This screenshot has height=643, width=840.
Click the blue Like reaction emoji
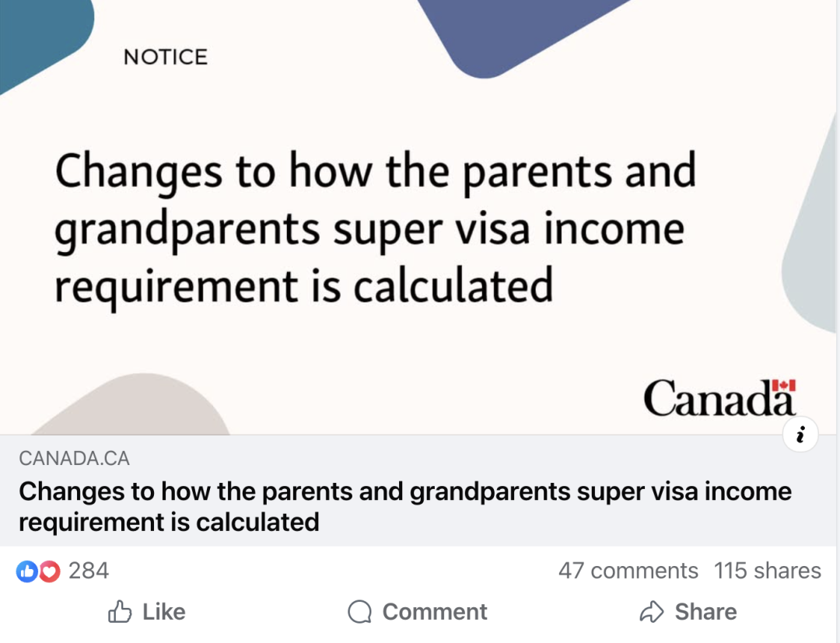click(x=26, y=571)
